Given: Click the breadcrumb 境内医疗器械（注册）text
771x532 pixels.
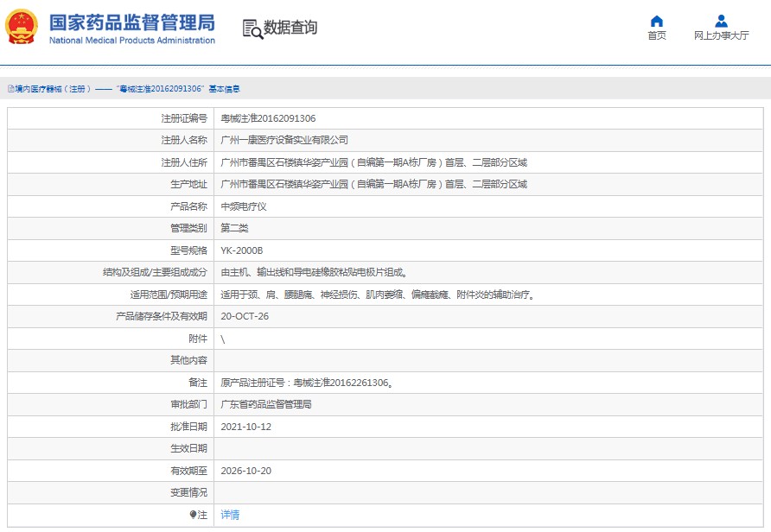Looking at the screenshot, I should click(53, 89).
